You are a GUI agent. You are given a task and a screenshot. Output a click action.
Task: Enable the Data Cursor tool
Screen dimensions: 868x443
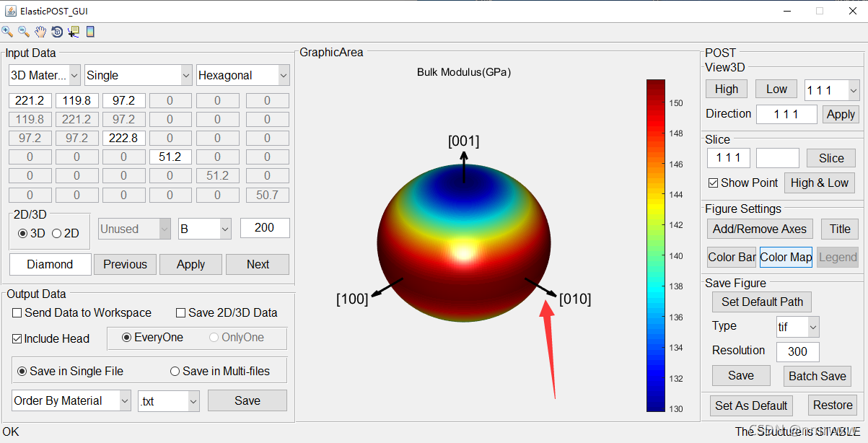click(x=74, y=32)
